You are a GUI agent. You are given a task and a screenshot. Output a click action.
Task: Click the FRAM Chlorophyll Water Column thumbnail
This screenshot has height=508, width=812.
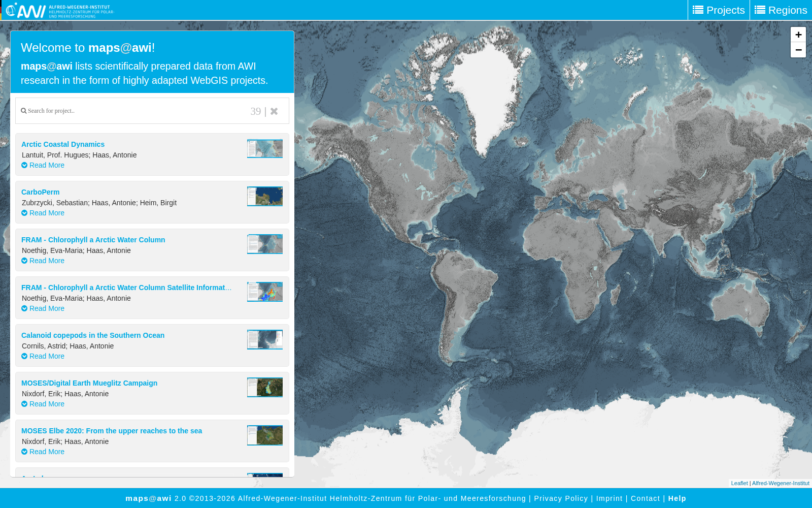[x=265, y=244]
